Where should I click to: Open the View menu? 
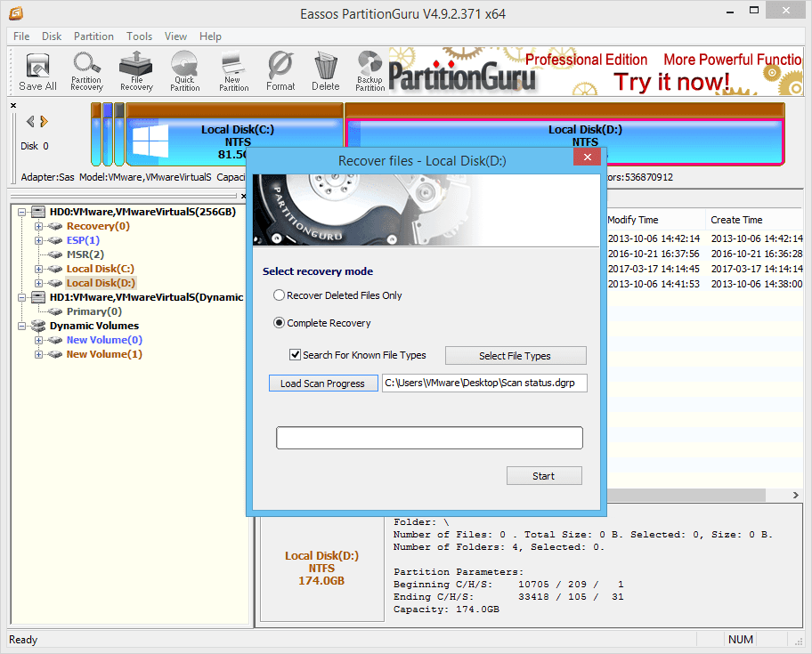tap(175, 36)
